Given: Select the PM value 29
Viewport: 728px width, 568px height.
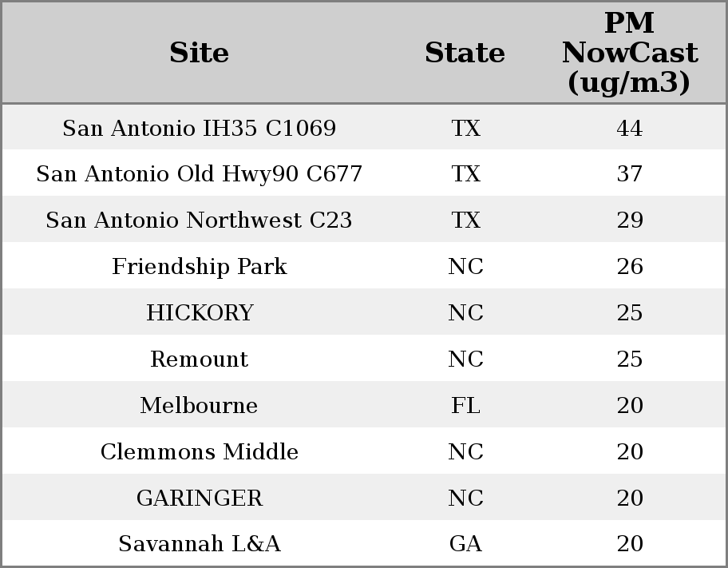Looking at the screenshot, I should tap(629, 220).
